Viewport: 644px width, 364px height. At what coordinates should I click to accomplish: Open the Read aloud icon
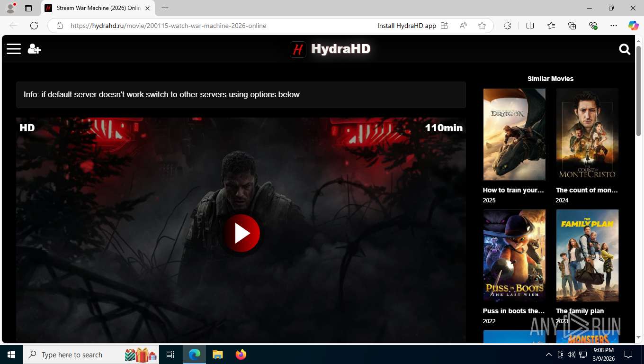click(x=463, y=26)
